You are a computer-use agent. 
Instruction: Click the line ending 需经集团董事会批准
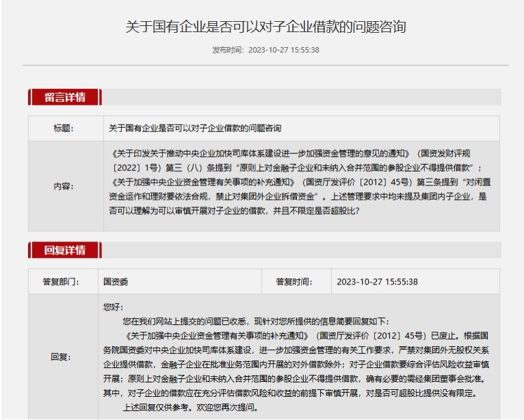tap(296, 379)
